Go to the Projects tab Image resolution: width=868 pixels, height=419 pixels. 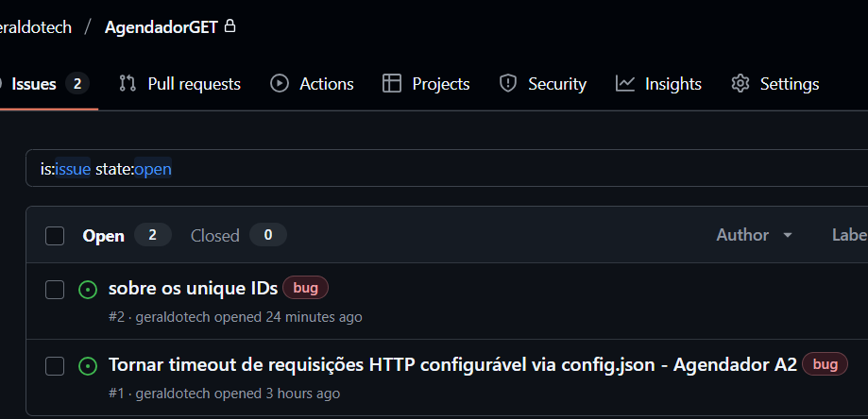426,84
